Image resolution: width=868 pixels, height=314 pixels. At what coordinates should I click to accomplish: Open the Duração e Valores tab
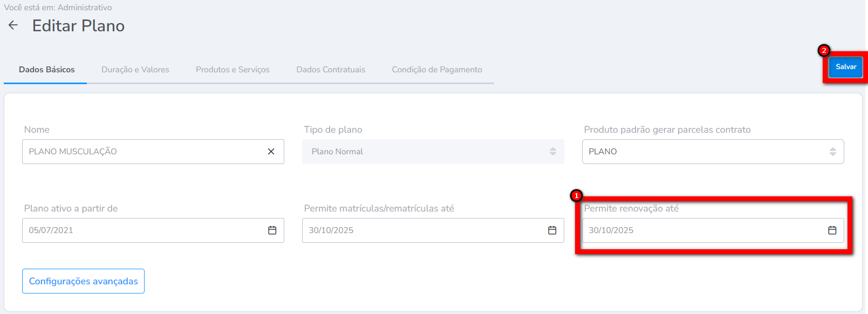[x=135, y=70]
